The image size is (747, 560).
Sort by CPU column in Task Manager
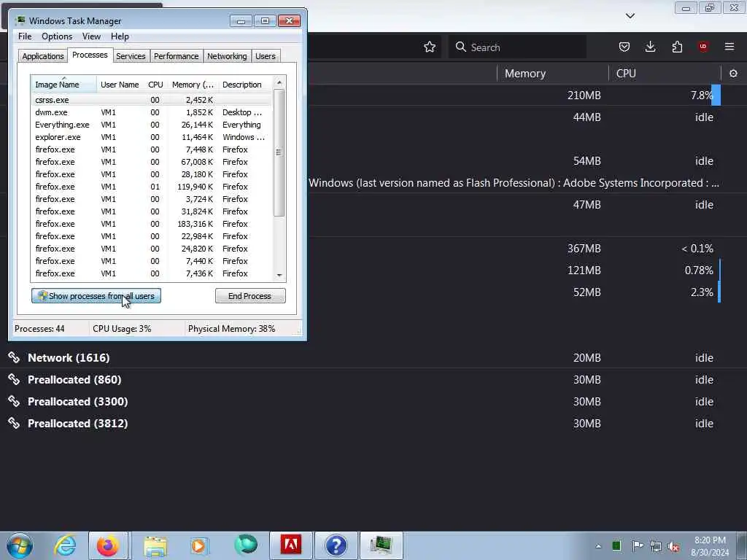click(x=155, y=85)
